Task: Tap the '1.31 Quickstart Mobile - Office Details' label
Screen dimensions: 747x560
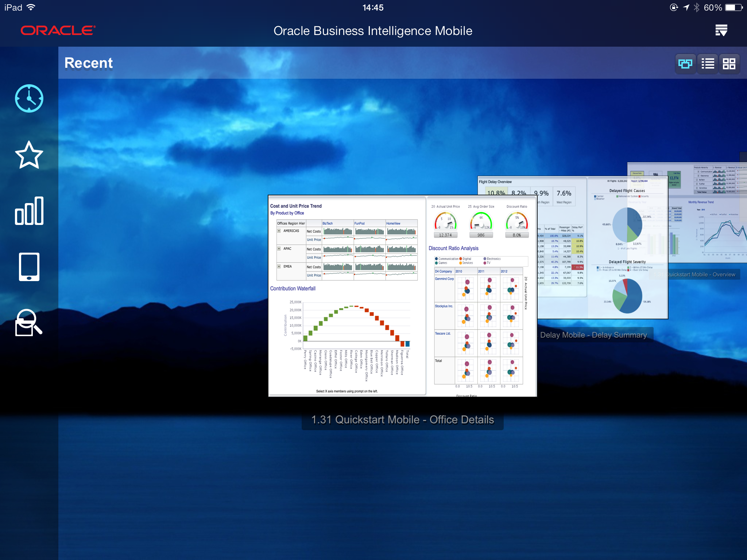Action: click(403, 420)
